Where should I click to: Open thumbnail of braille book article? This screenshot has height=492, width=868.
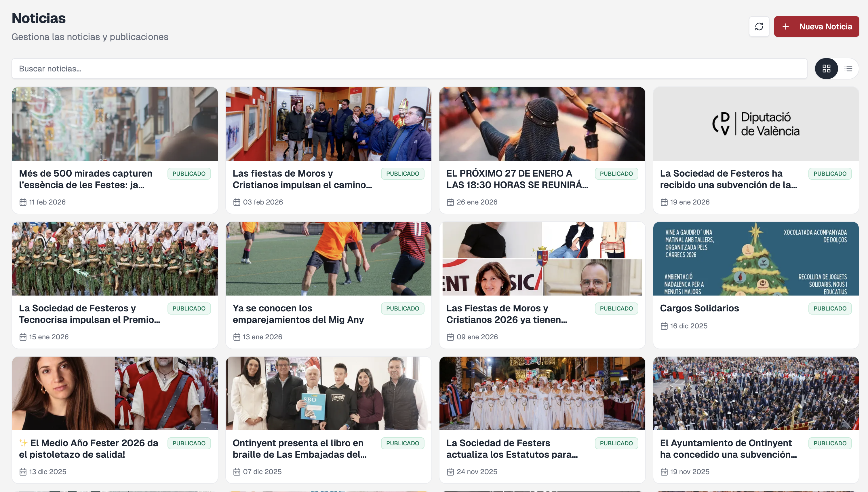(328, 393)
